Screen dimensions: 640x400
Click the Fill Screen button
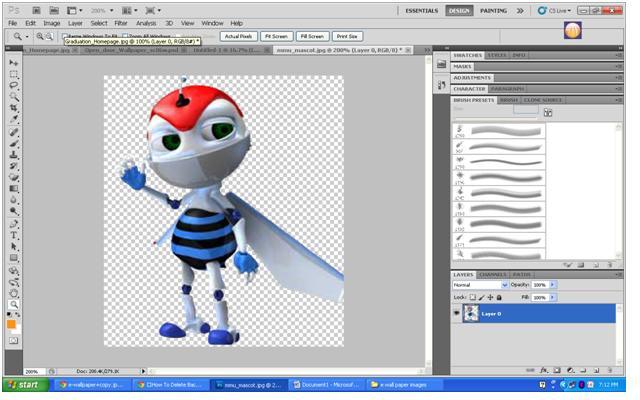click(x=312, y=36)
